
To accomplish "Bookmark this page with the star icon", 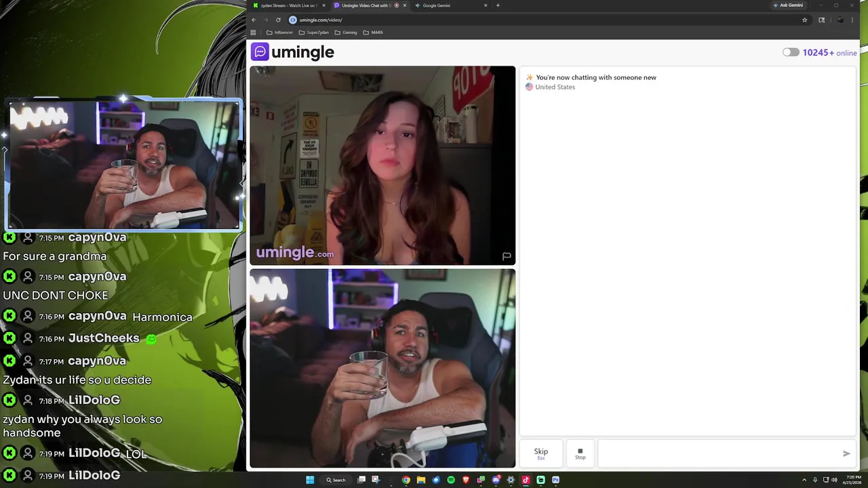I will click(805, 20).
